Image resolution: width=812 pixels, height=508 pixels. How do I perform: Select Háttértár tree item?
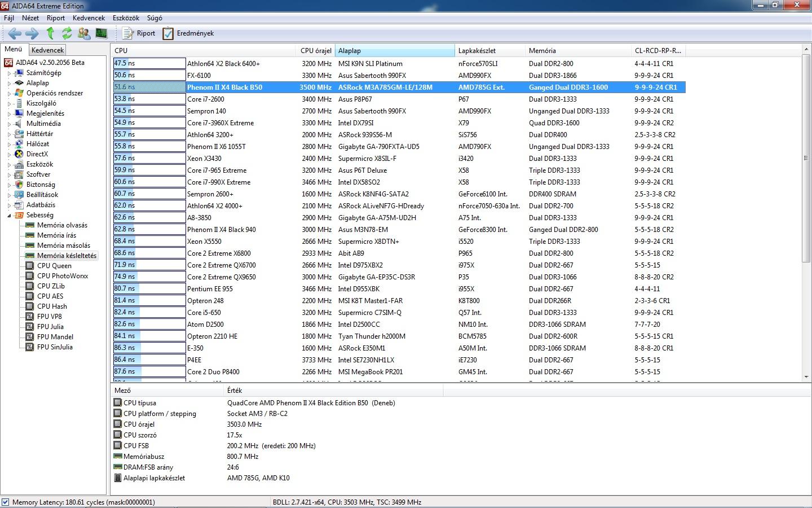[39, 134]
